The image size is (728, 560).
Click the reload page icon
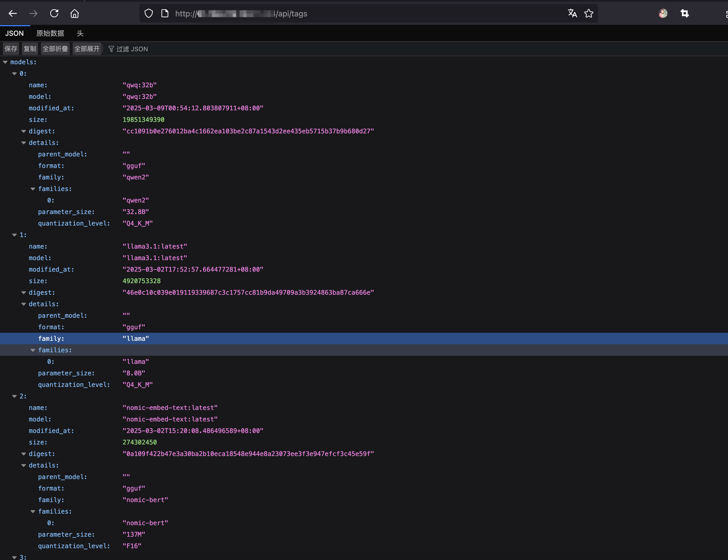coord(54,13)
